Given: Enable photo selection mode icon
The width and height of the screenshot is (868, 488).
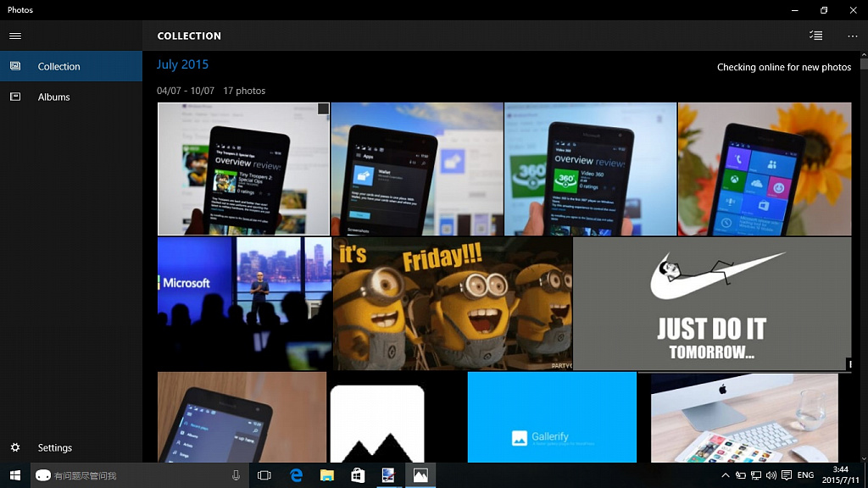Looking at the screenshot, I should [816, 36].
